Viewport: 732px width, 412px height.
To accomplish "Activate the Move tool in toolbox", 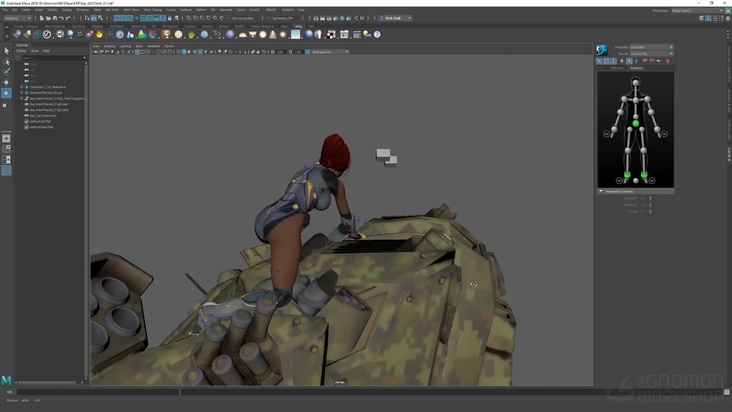I will click(6, 82).
